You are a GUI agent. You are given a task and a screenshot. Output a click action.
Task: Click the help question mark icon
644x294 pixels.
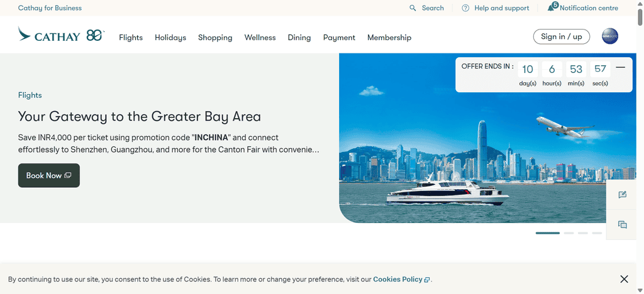point(465,8)
